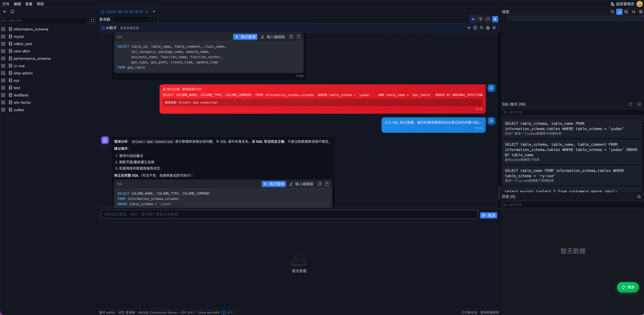Click the format SQL paint roller icon
Viewport: 644px width, 315px height.
coord(481,19)
